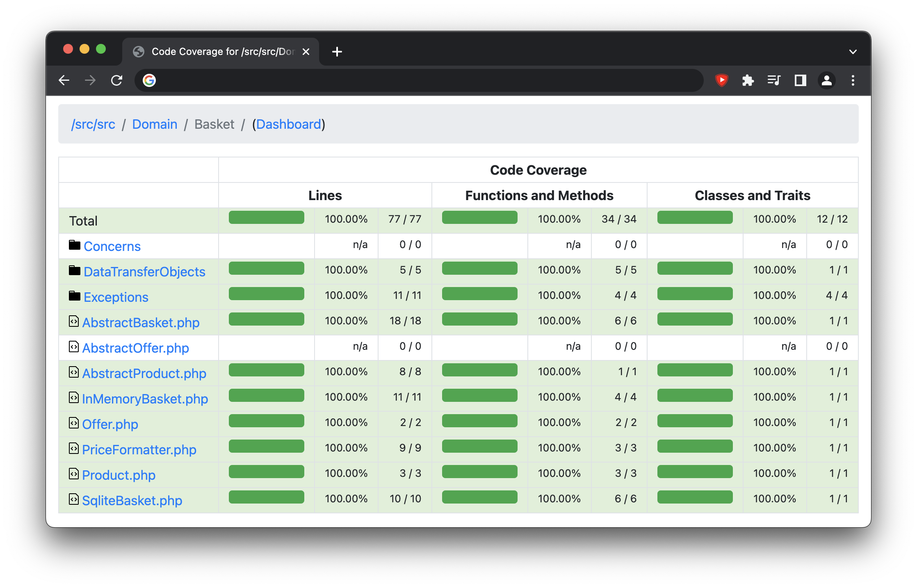
Task: Click the macOS red close window button
Action: pyautogui.click(x=68, y=49)
